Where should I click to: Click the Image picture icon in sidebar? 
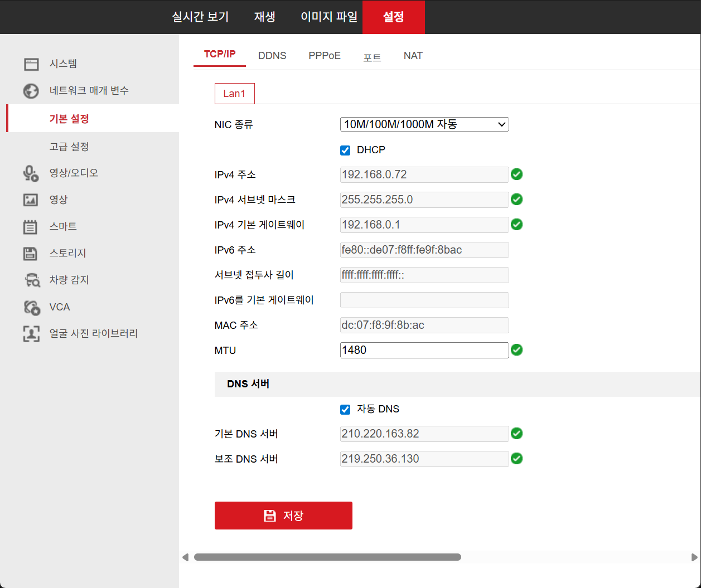(x=31, y=200)
